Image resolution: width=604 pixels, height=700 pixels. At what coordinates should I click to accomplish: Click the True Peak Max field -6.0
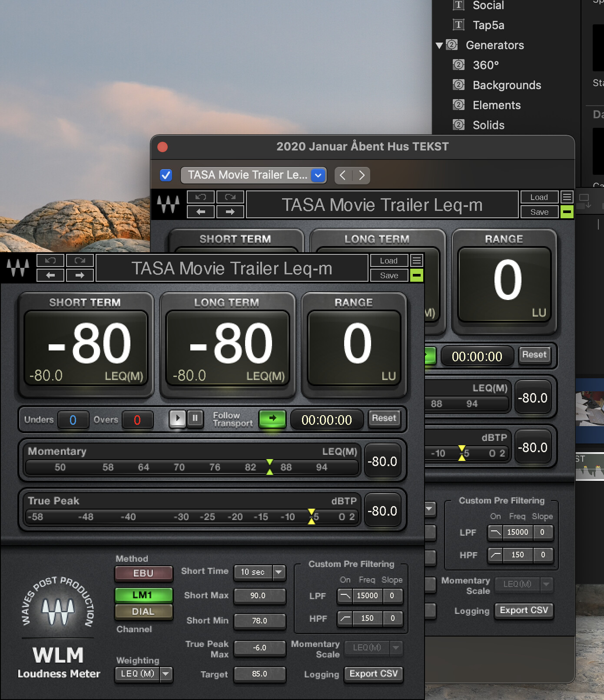coord(259,647)
